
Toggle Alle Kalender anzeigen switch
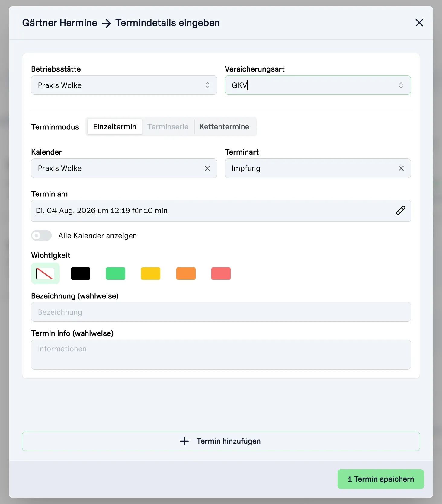point(41,235)
